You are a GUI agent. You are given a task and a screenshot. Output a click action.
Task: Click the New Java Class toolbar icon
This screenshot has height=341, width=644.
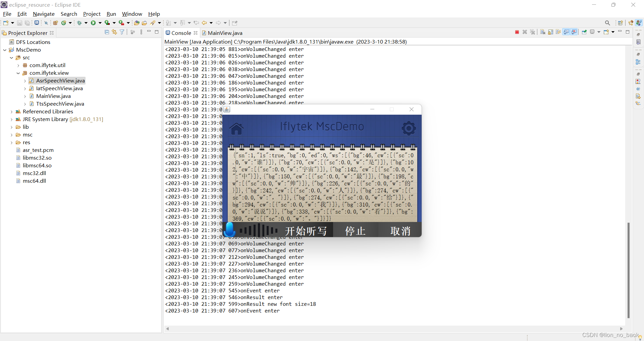coord(63,23)
